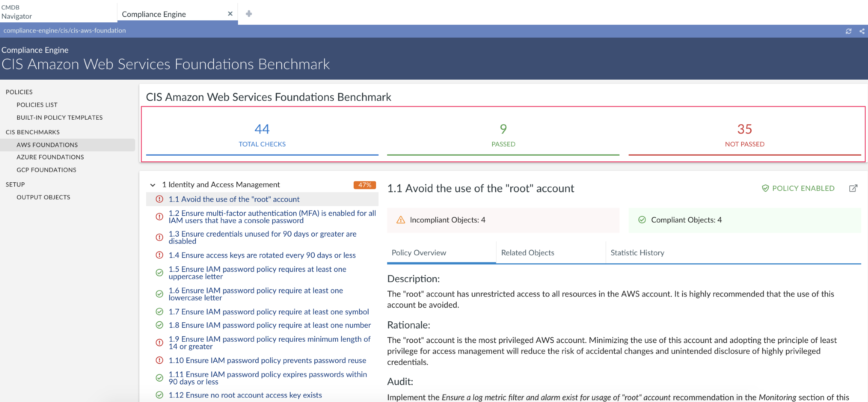The height and width of the screenshot is (402, 868).
Task: Click the Policy Enabled shield icon
Action: pos(765,188)
